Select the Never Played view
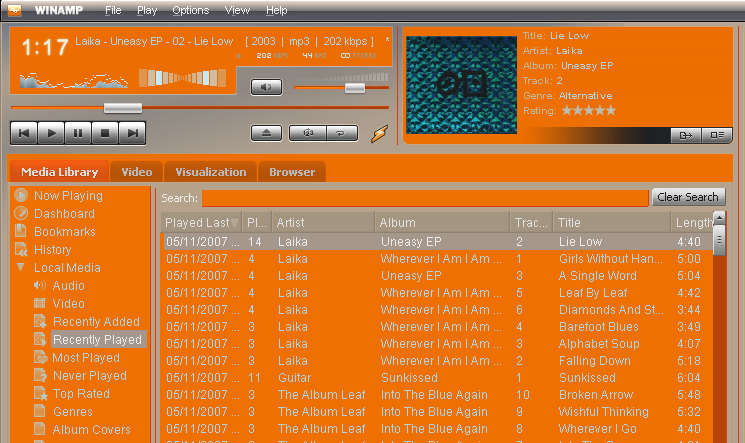 [89, 376]
